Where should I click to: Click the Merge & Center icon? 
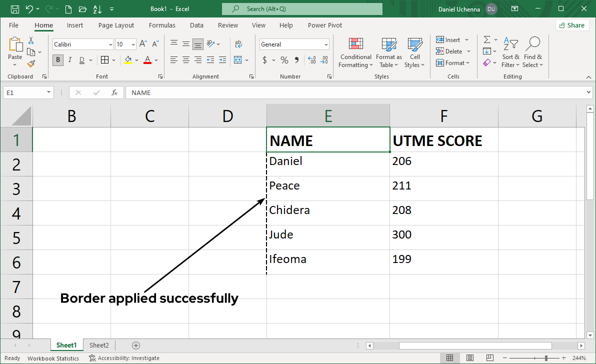(x=238, y=60)
